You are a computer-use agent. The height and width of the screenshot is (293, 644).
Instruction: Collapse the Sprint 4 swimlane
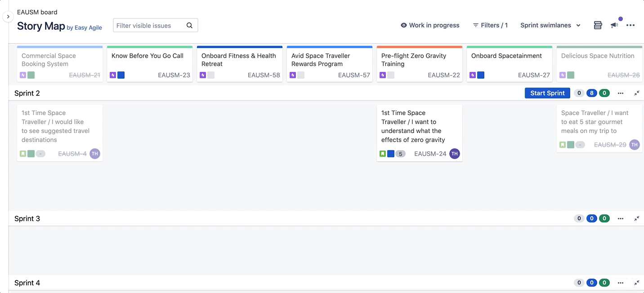point(637,283)
